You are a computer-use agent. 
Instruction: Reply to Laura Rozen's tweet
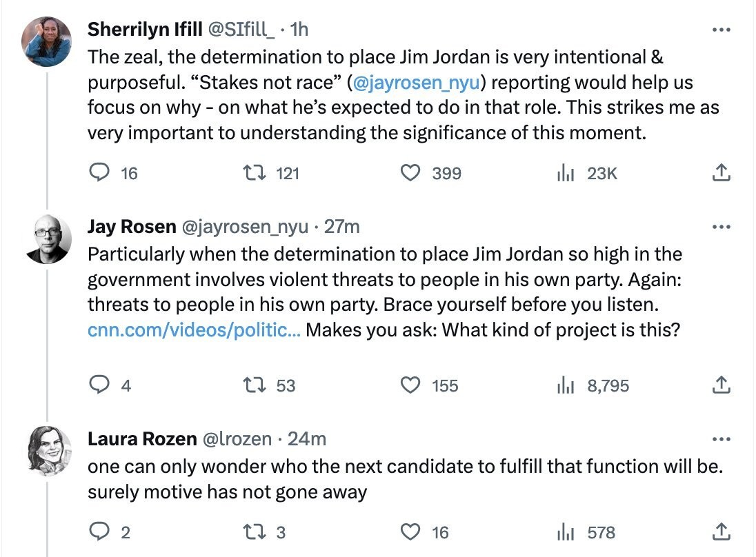[101, 531]
